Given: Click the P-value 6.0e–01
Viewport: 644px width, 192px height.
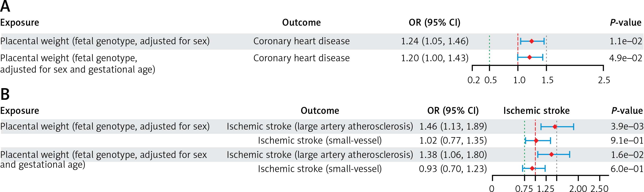Looking at the screenshot, I should pyautogui.click(x=627, y=169).
